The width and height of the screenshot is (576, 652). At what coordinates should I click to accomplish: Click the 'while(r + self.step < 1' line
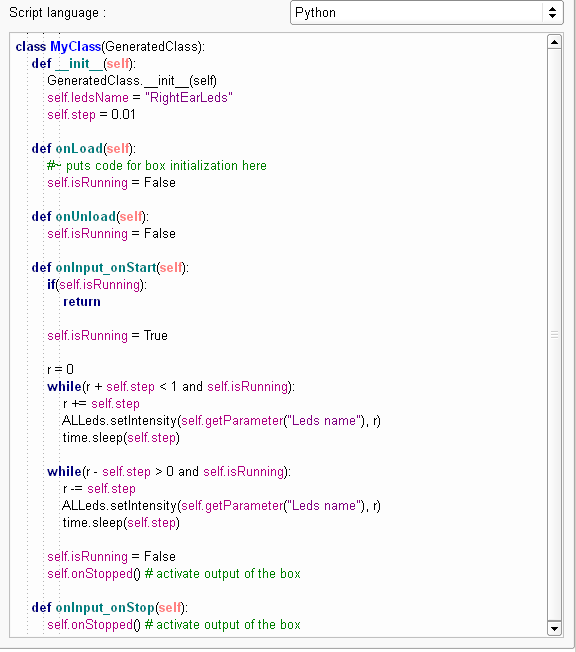click(171, 386)
